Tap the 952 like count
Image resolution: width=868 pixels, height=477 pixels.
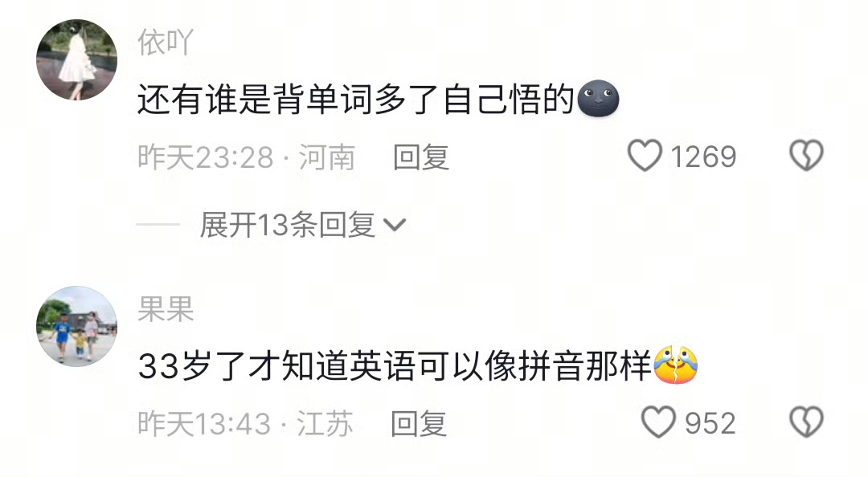[x=710, y=424]
